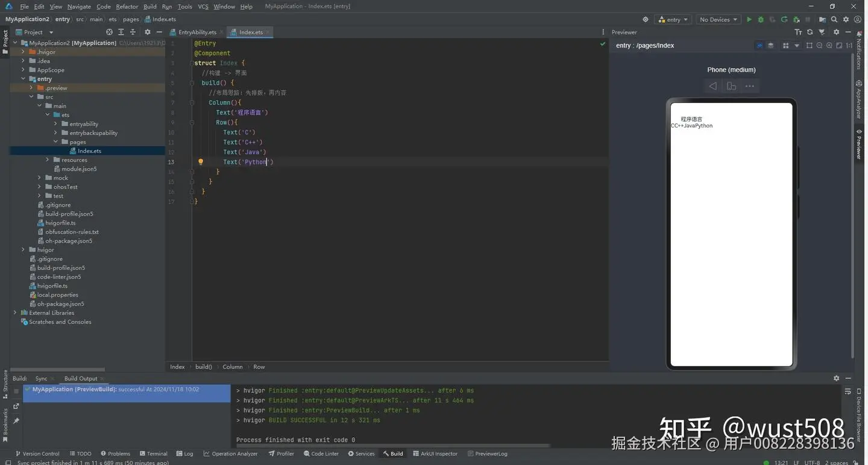Expand the .hvigor folder
The height and width of the screenshot is (465, 868).
[x=24, y=52]
